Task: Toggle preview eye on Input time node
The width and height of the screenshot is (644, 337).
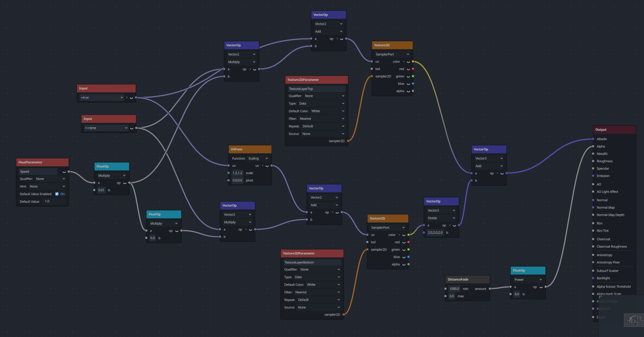Action: pos(131,128)
